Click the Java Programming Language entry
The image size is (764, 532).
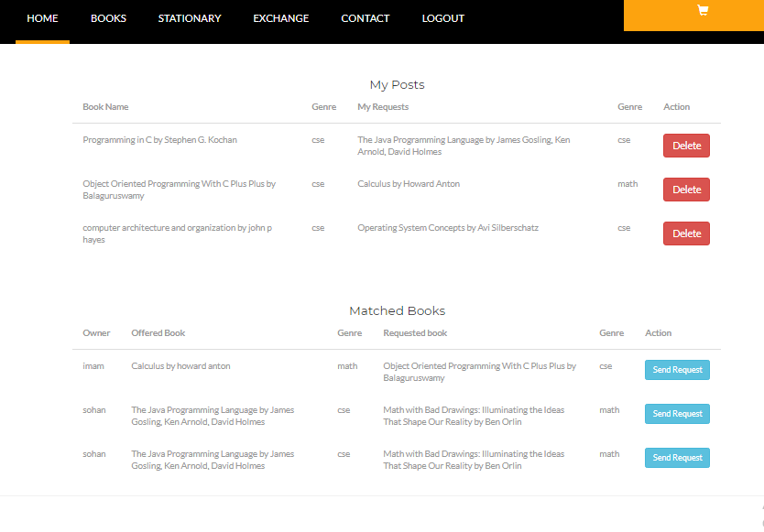463,146
